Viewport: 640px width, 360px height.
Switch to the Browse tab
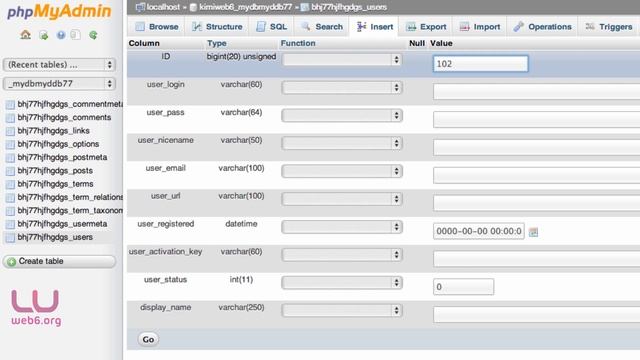pos(156,27)
